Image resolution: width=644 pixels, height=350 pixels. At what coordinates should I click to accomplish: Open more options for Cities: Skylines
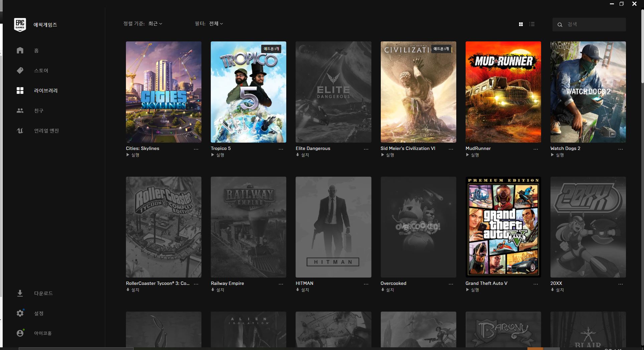pyautogui.click(x=196, y=149)
